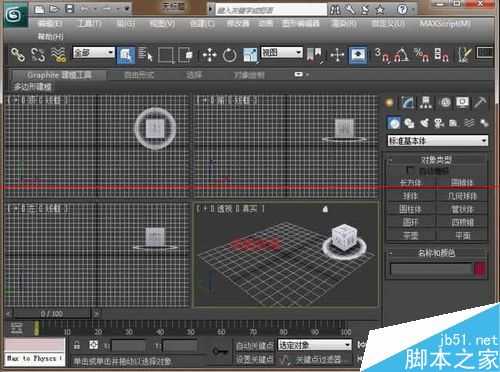Click in the keyword search input field
The image size is (500, 372).
pyautogui.click(x=271, y=10)
